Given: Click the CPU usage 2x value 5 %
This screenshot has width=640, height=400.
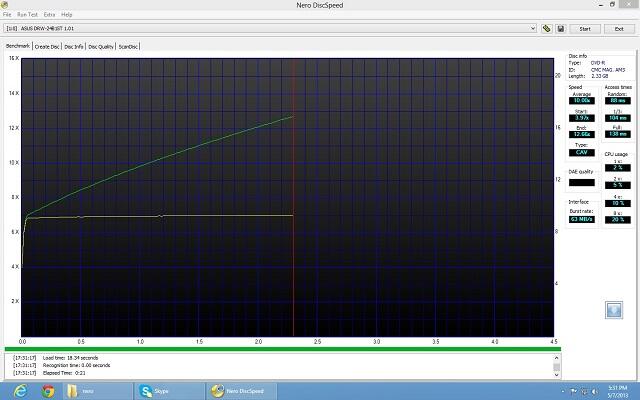Looking at the screenshot, I should [x=618, y=185].
